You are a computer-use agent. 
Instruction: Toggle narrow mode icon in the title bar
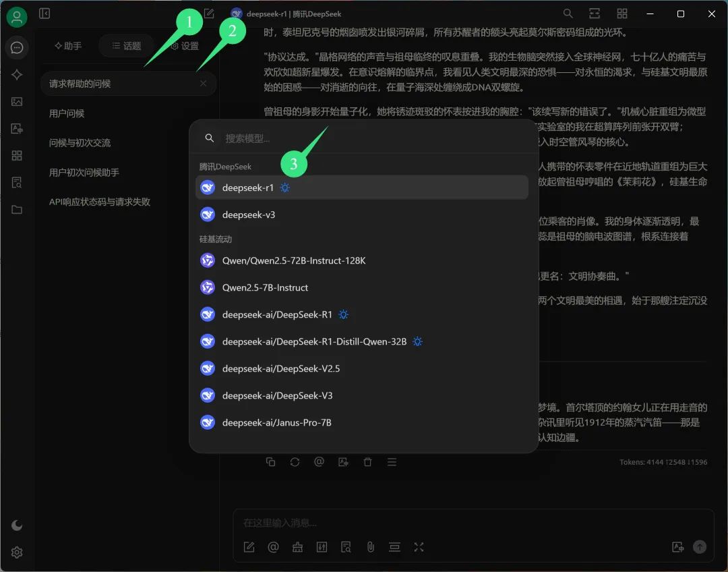(x=595, y=13)
